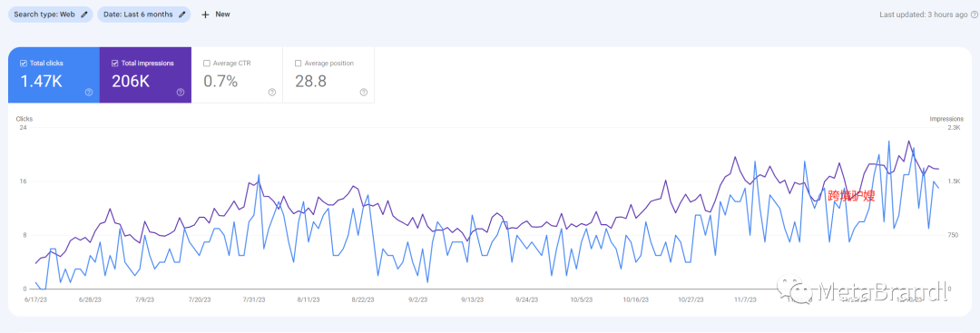Open help icon on Average position card
Screen dimensions: 980x333
tap(364, 93)
